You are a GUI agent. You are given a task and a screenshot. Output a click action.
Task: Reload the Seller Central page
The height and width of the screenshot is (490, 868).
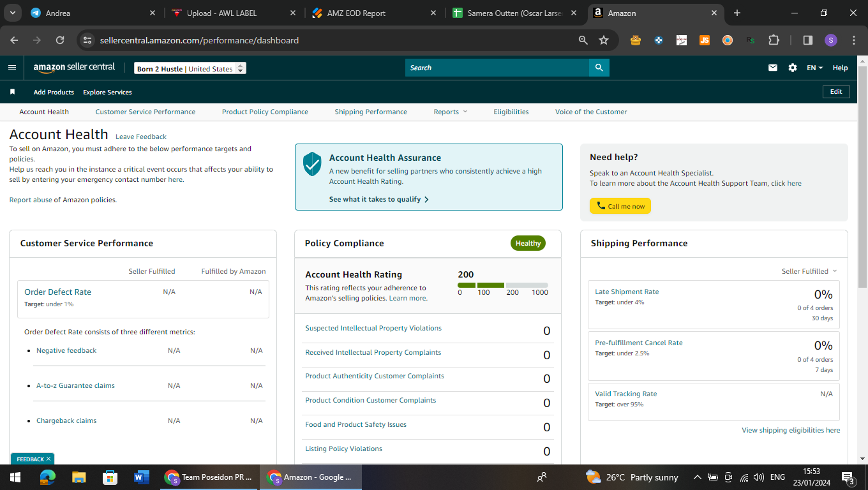click(x=60, y=40)
